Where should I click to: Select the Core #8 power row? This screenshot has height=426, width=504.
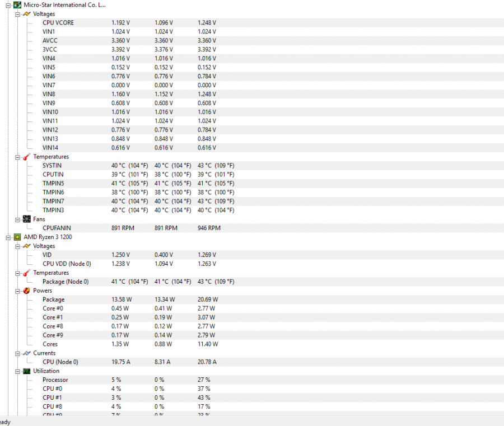(273, 326)
